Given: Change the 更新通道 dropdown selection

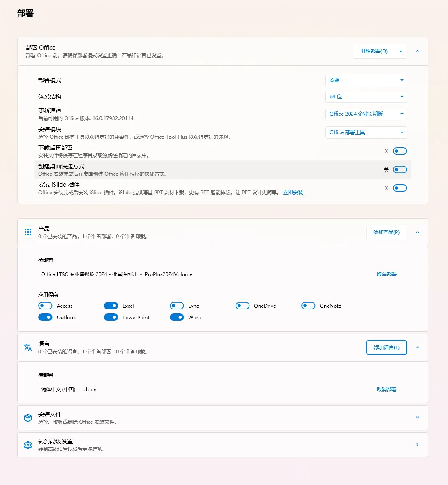Looking at the screenshot, I should point(365,114).
